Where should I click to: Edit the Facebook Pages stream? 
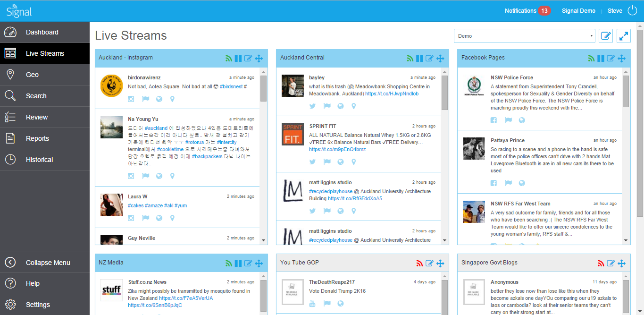point(611,59)
